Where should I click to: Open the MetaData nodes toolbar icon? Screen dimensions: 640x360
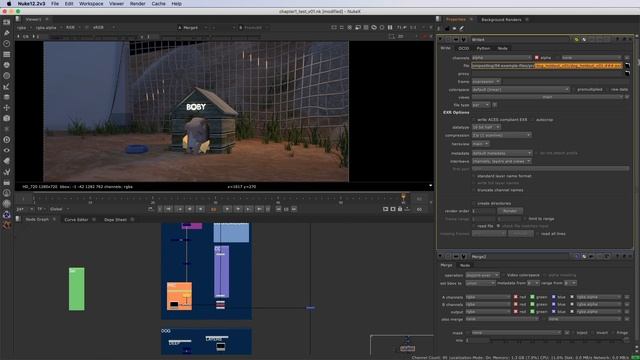(7, 161)
